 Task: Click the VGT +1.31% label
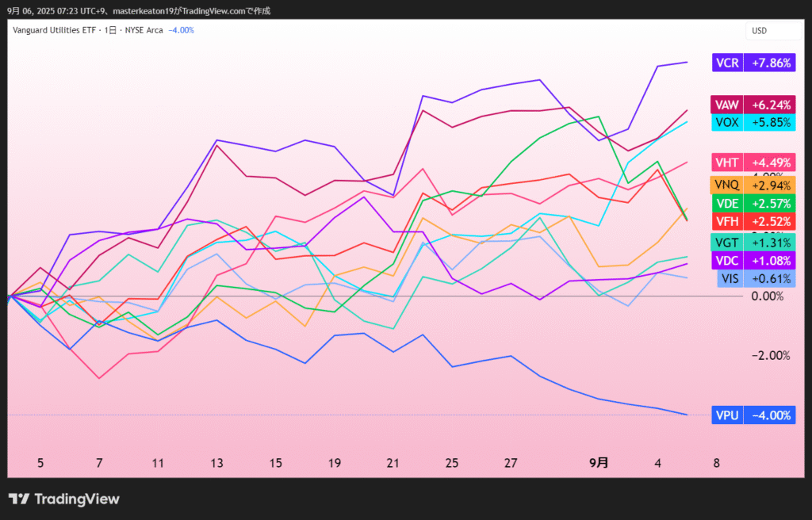click(x=753, y=242)
